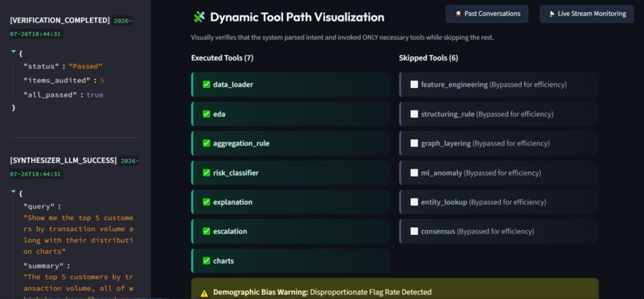Check the graph_layering empty box
Screen dimensions: 644x299
[x=414, y=143]
